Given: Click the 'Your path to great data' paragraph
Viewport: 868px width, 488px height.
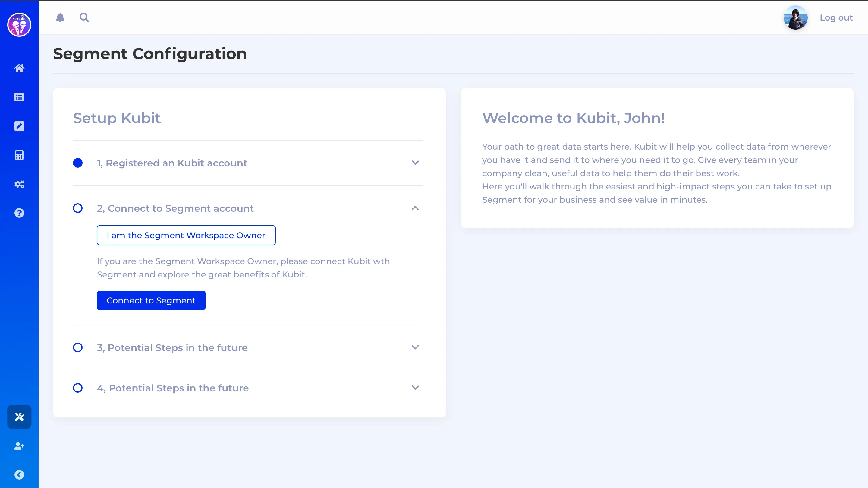Looking at the screenshot, I should 657,173.
